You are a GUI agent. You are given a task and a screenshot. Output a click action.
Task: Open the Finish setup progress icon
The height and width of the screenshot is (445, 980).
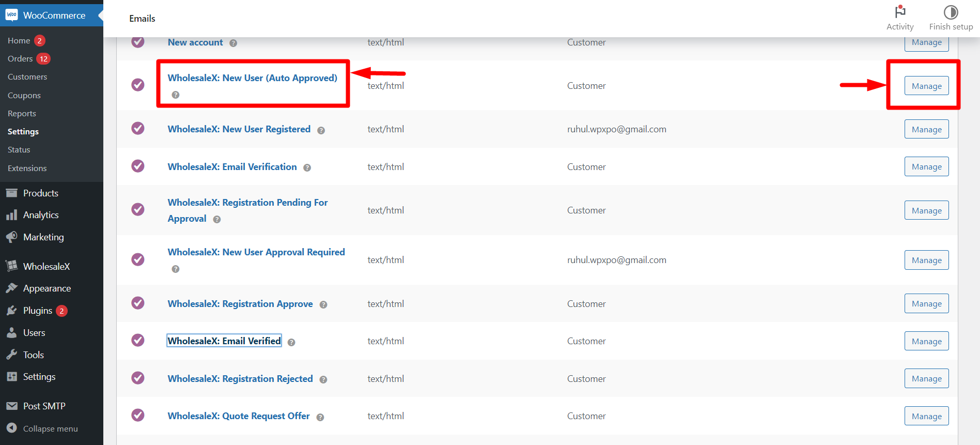(951, 12)
